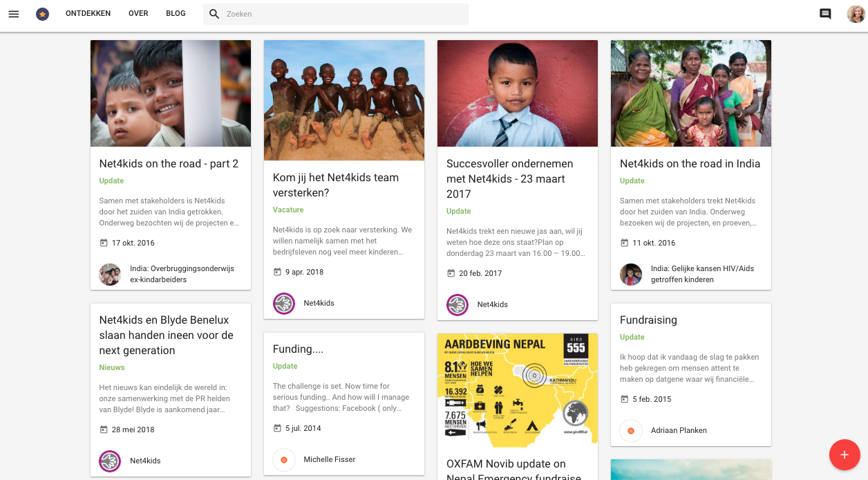Click 'India: Gelijke kansen HIV/Aids getroffen kinderen' name
Image resolution: width=868 pixels, height=480 pixels.
(702, 274)
